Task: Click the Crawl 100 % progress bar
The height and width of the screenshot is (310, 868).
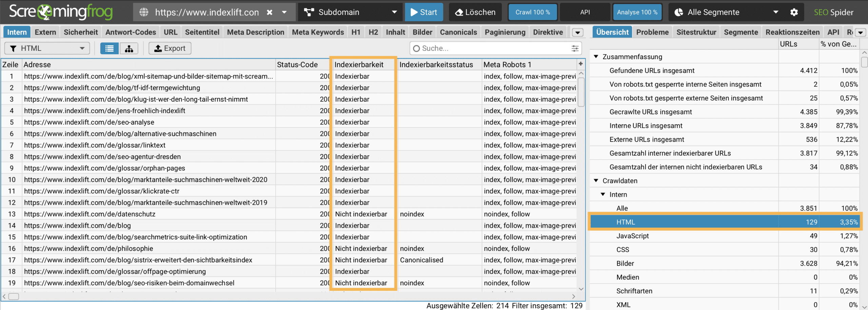Action: [533, 12]
